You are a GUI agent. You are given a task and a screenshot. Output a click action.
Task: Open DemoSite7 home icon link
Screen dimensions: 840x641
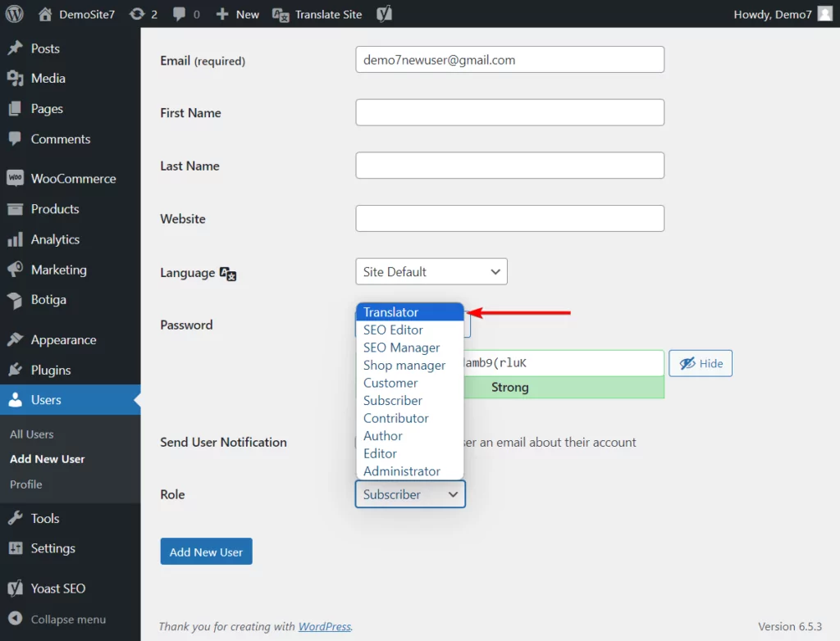click(45, 14)
